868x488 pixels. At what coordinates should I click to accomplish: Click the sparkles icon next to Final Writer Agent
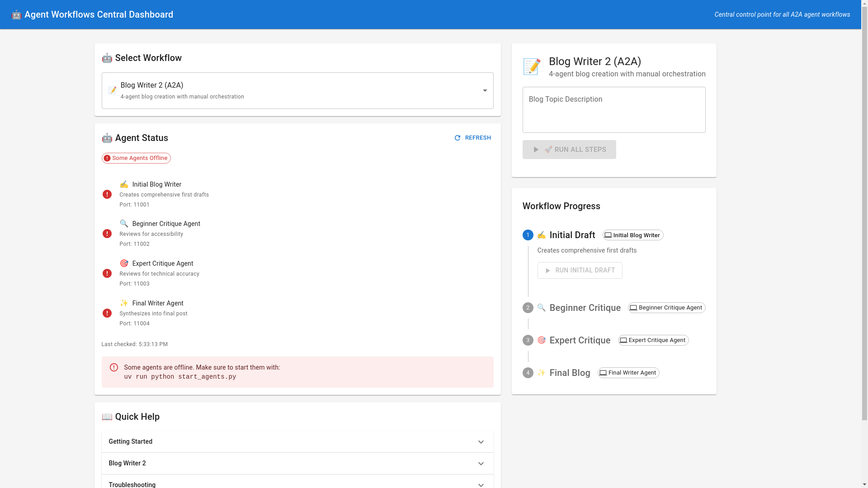coord(124,303)
